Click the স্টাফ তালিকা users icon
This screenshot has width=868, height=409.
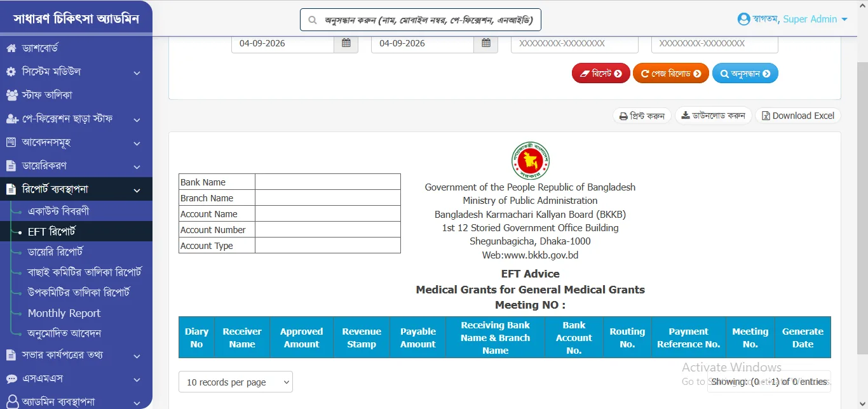tap(11, 95)
